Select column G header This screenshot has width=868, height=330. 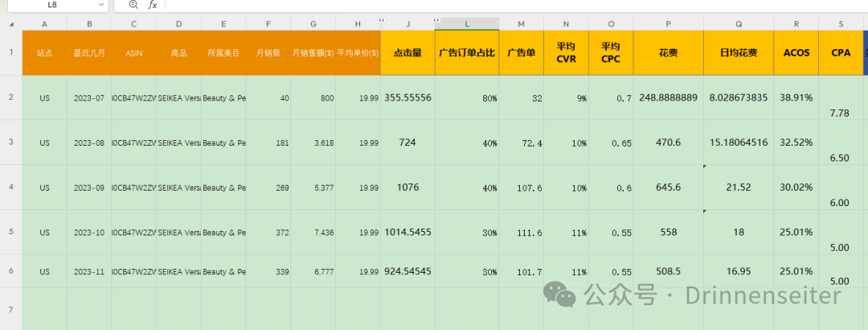tap(313, 24)
